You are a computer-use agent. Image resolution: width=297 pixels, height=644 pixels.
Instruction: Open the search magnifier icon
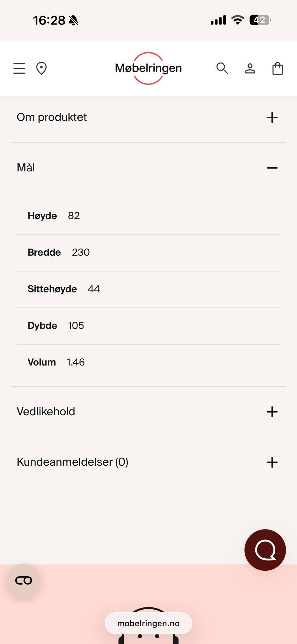[x=222, y=68]
